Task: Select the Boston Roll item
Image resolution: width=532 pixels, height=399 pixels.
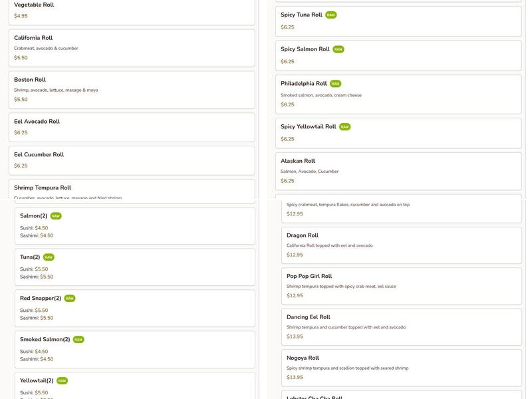Action: (132, 90)
